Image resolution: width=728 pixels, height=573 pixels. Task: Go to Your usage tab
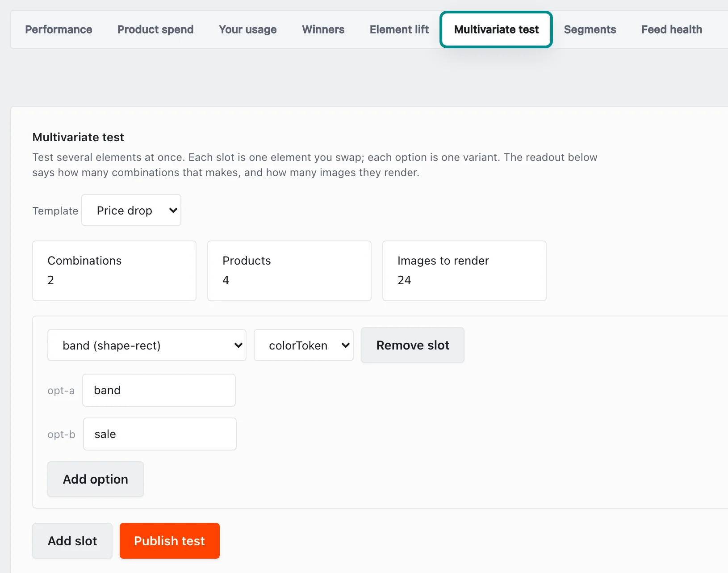[248, 29]
